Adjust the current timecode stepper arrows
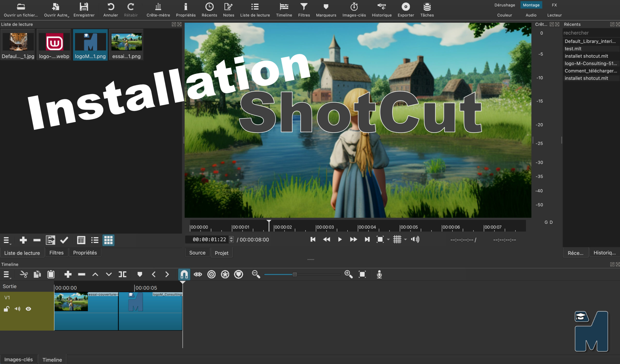Viewport: 620px width, 364px height. tap(231, 239)
